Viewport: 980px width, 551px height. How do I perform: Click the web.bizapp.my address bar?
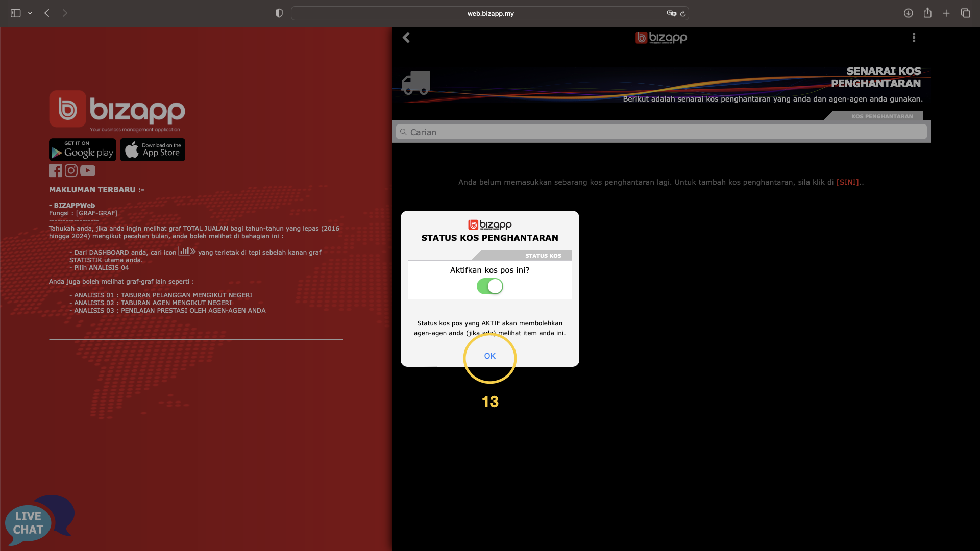(x=490, y=13)
